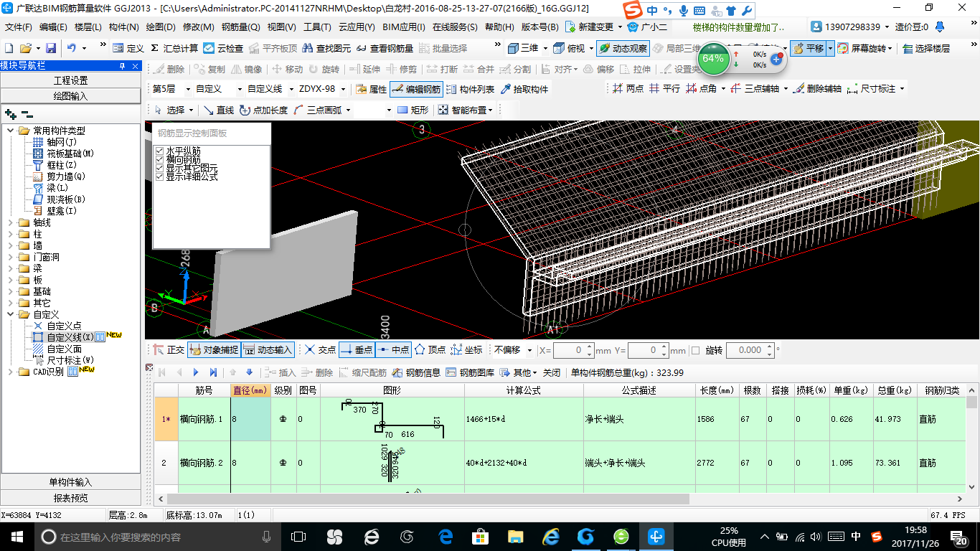Screen dimensions: 980x551
Task: Click the Save (floppy disk) icon
Action: pos(51,48)
